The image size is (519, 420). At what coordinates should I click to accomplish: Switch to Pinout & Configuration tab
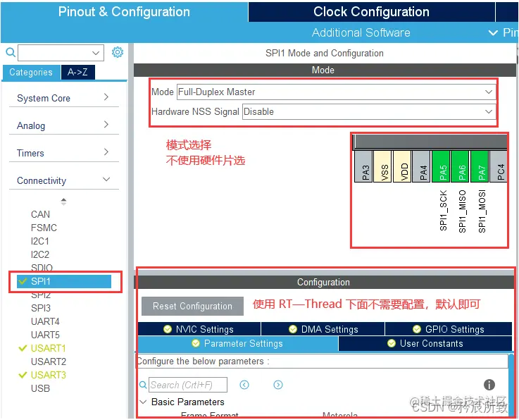tap(124, 11)
